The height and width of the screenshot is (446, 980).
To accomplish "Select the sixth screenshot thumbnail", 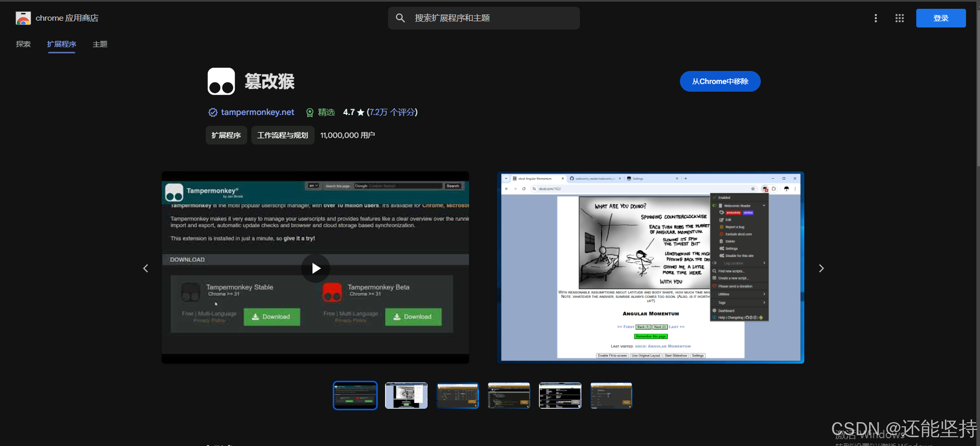I will [x=612, y=395].
